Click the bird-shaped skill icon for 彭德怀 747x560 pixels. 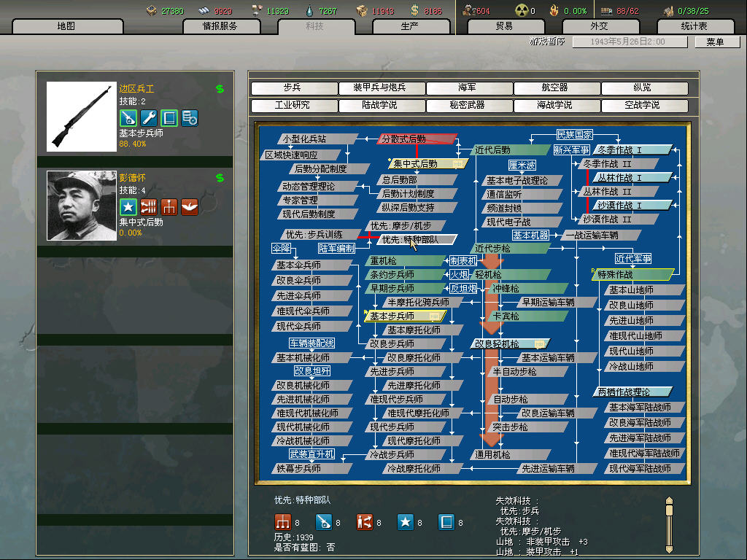(x=190, y=206)
